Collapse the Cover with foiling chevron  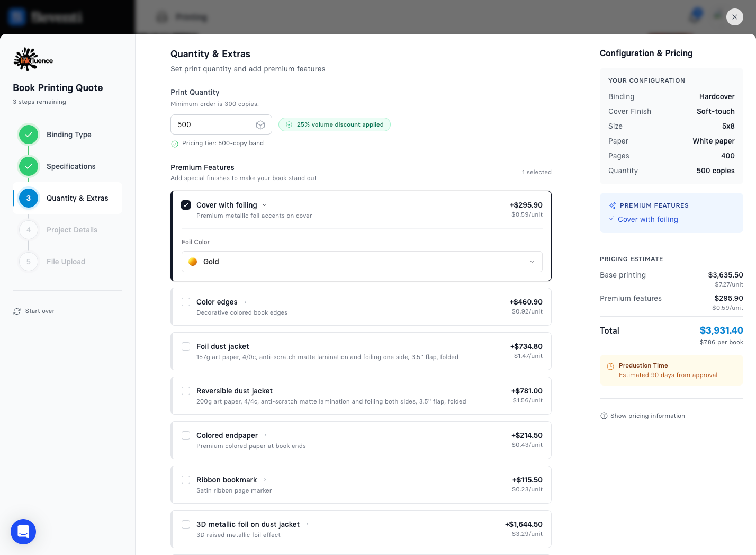[x=265, y=205]
